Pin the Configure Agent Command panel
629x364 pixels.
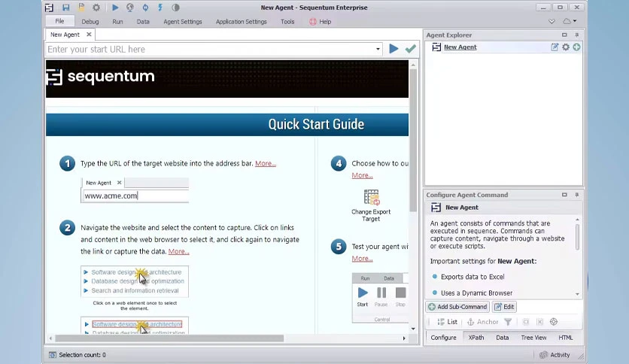point(577,195)
